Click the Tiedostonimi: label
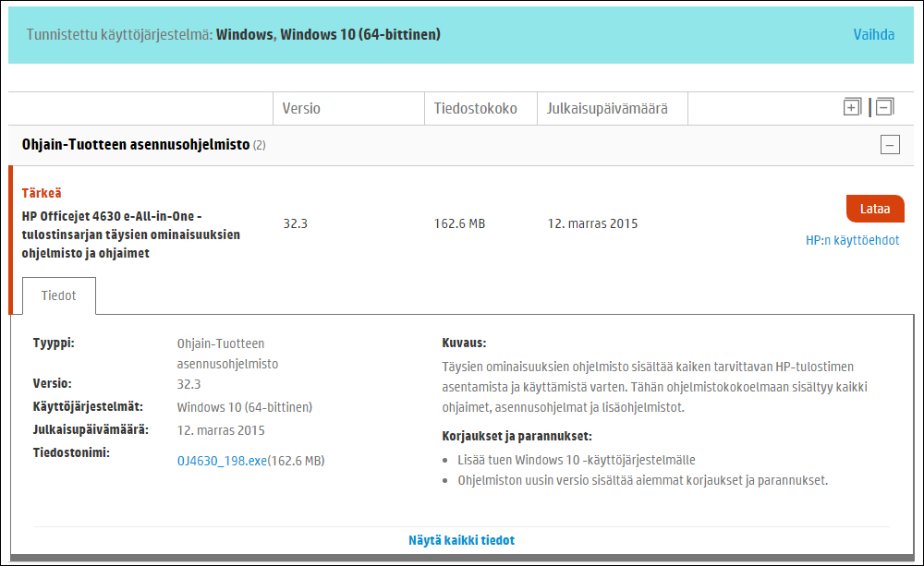The width and height of the screenshot is (924, 566). pos(71,453)
